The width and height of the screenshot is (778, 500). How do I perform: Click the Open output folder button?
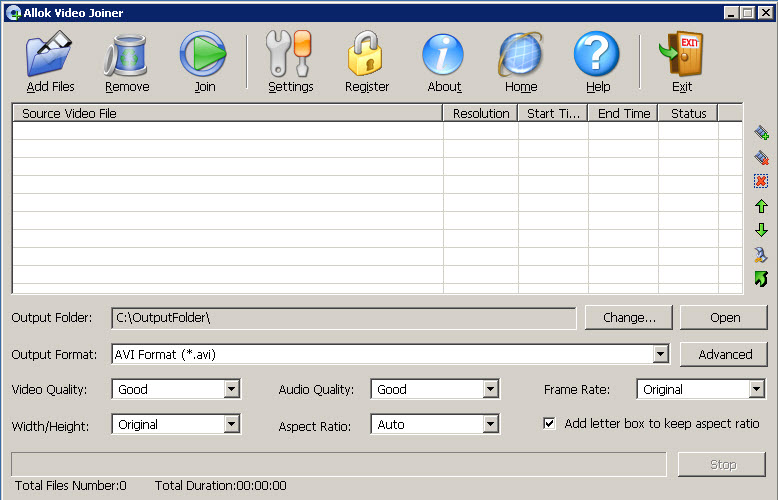tap(724, 317)
